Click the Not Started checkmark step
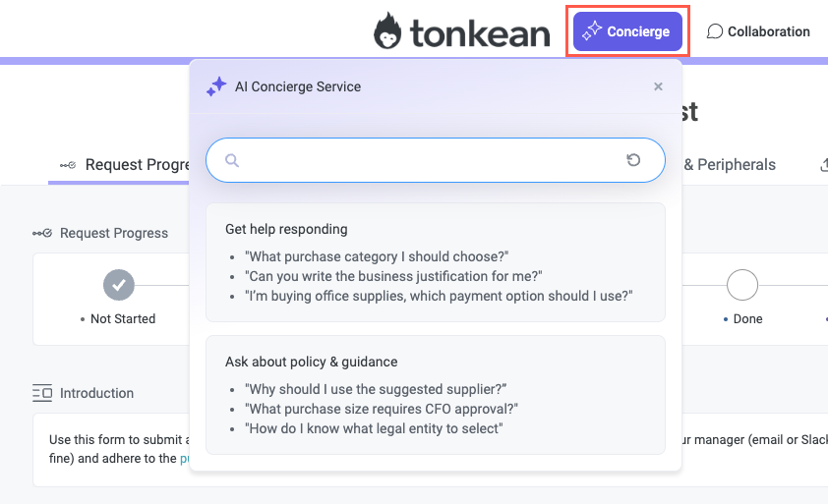Screen dimensions: 828x504 click(x=119, y=285)
